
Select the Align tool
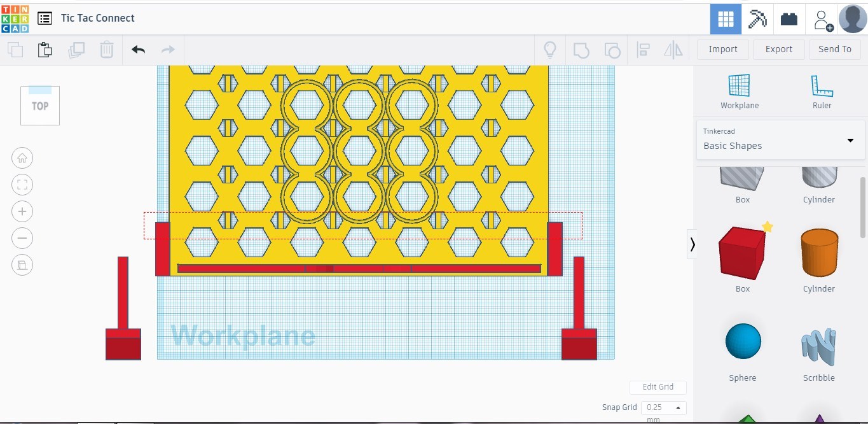coord(643,49)
